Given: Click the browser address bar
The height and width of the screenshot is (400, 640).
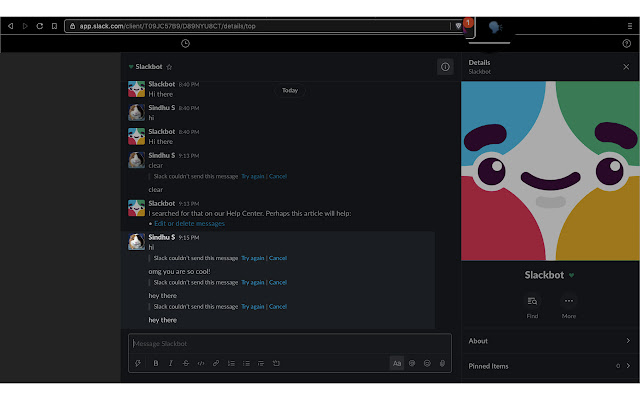Looking at the screenshot, I should coord(261,26).
